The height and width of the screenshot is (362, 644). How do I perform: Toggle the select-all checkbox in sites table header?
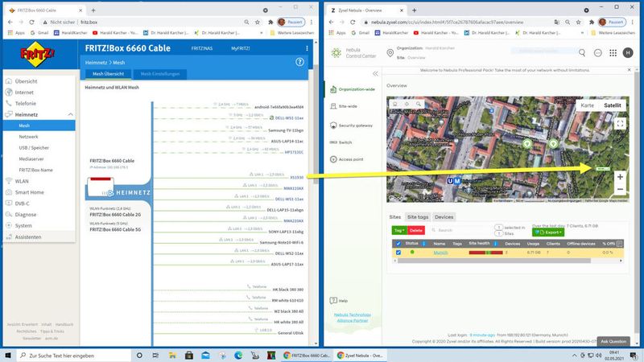[x=398, y=242]
